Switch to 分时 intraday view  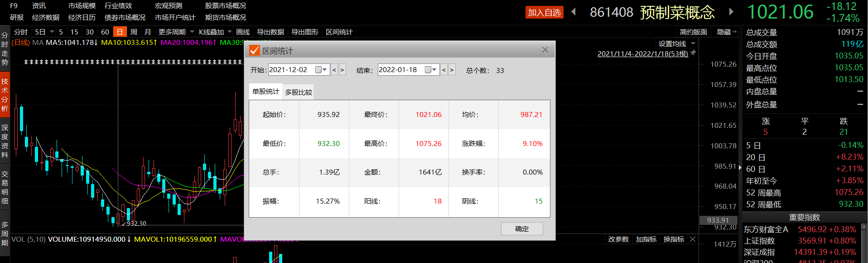tap(20, 32)
